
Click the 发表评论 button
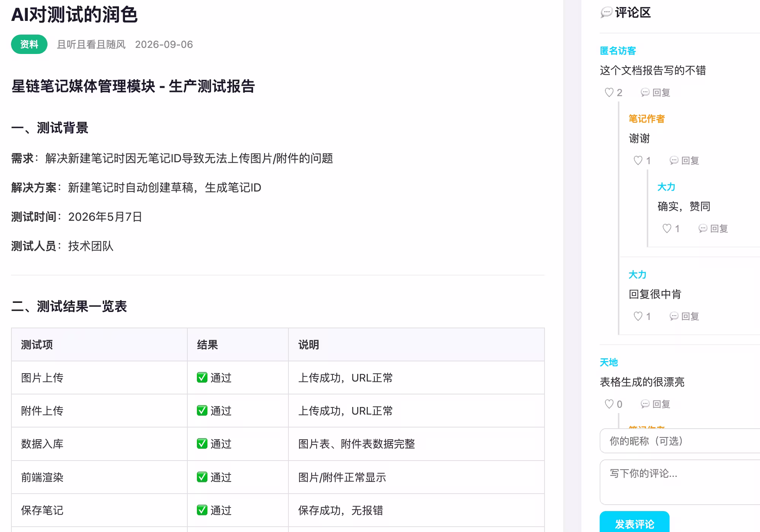coord(635,524)
